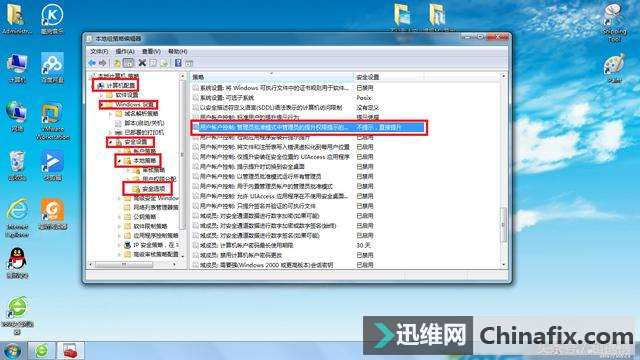
Task: Click the policy list vertical scrollbar thumb
Action: [x=503, y=224]
